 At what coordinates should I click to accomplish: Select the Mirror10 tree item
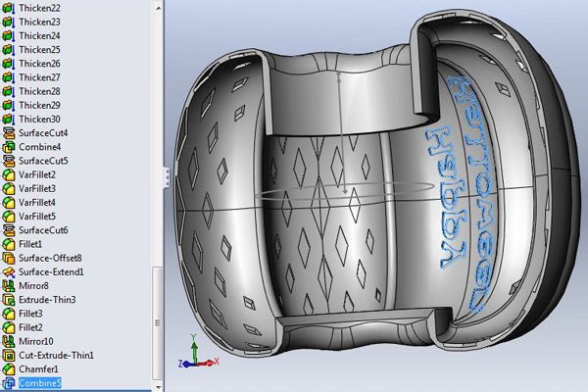tap(36, 341)
